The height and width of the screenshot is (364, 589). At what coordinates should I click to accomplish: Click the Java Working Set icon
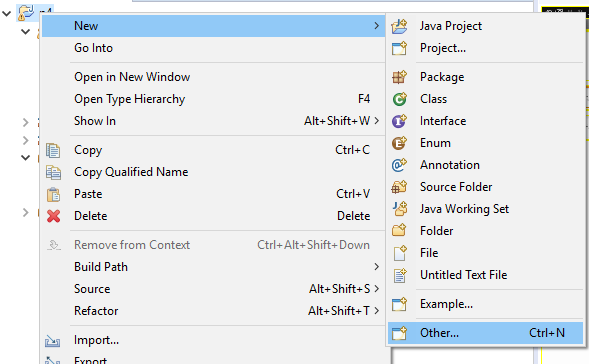[x=400, y=209]
